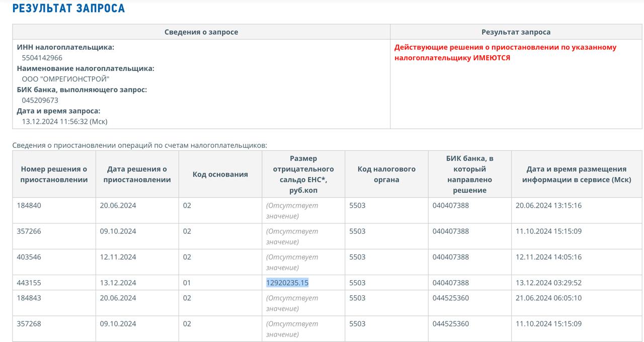Click request timestamp 13.12.2024 11:56:32 (Мск)
This screenshot has height=342, width=644.
click(64, 121)
